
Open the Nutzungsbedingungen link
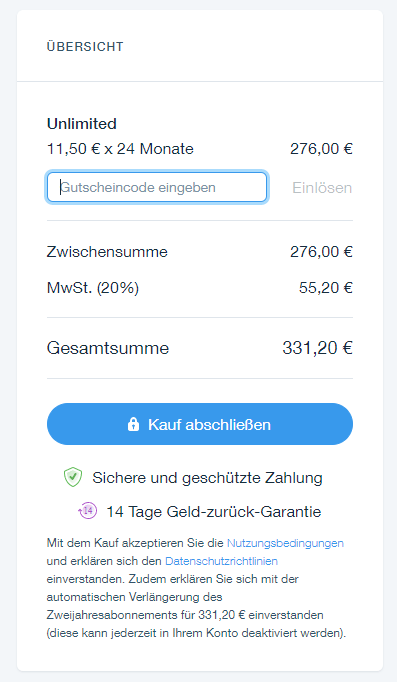click(x=285, y=543)
